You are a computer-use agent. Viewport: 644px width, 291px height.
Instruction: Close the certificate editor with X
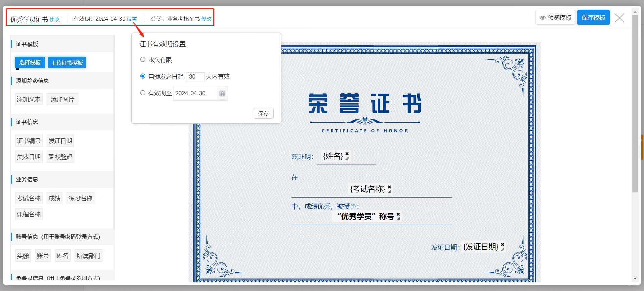point(619,18)
